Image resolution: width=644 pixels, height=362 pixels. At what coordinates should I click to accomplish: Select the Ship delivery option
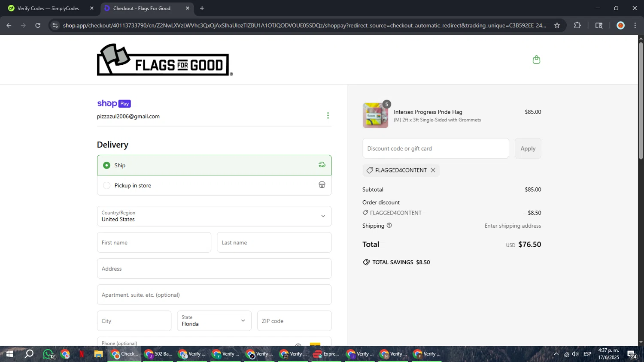tap(214, 165)
